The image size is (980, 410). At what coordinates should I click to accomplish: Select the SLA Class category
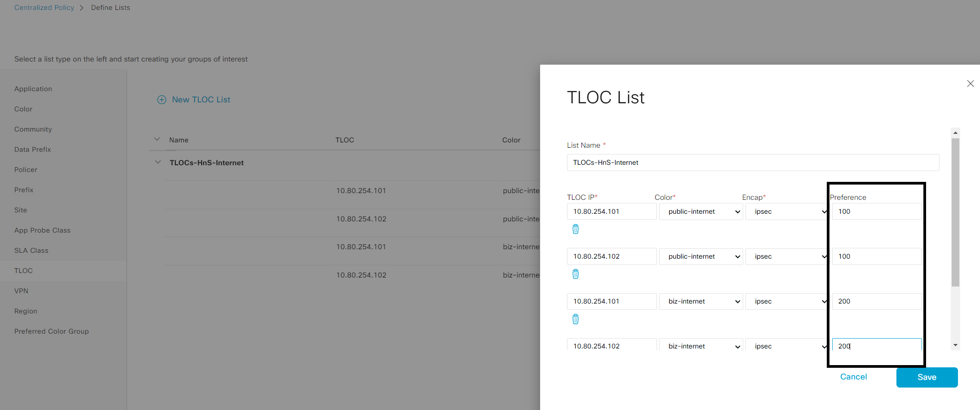click(31, 250)
